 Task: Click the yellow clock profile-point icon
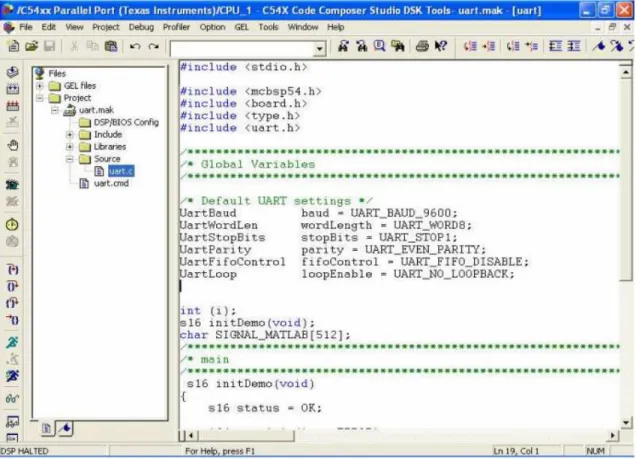[12, 225]
